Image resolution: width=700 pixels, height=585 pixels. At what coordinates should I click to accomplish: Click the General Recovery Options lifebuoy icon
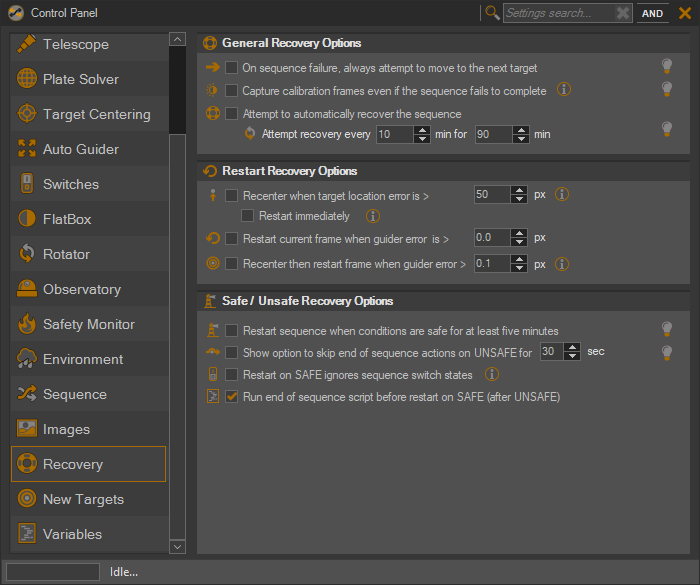click(x=210, y=43)
